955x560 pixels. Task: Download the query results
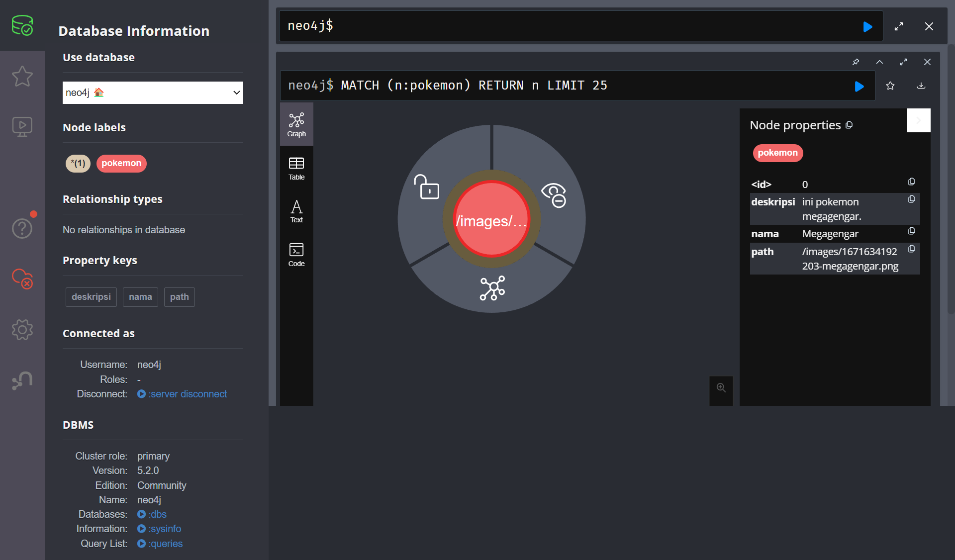click(921, 86)
